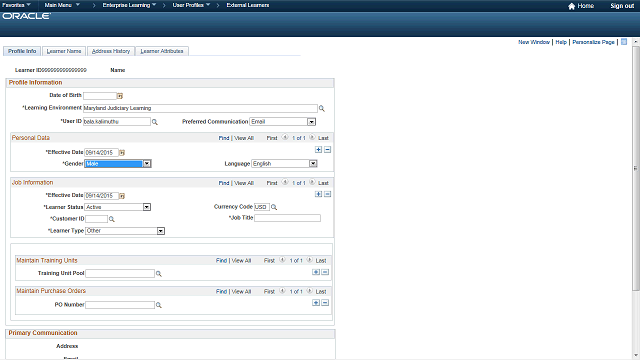
Task: Delete row in Job Information section
Action: click(327, 194)
